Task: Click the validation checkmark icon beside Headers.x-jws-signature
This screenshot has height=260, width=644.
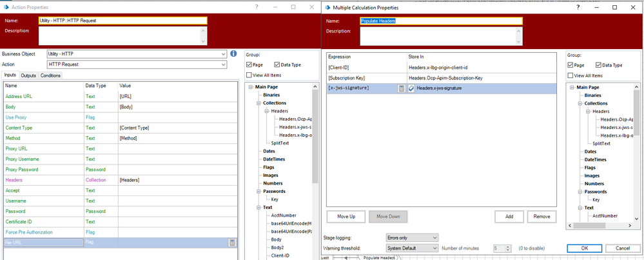Action: (x=411, y=88)
